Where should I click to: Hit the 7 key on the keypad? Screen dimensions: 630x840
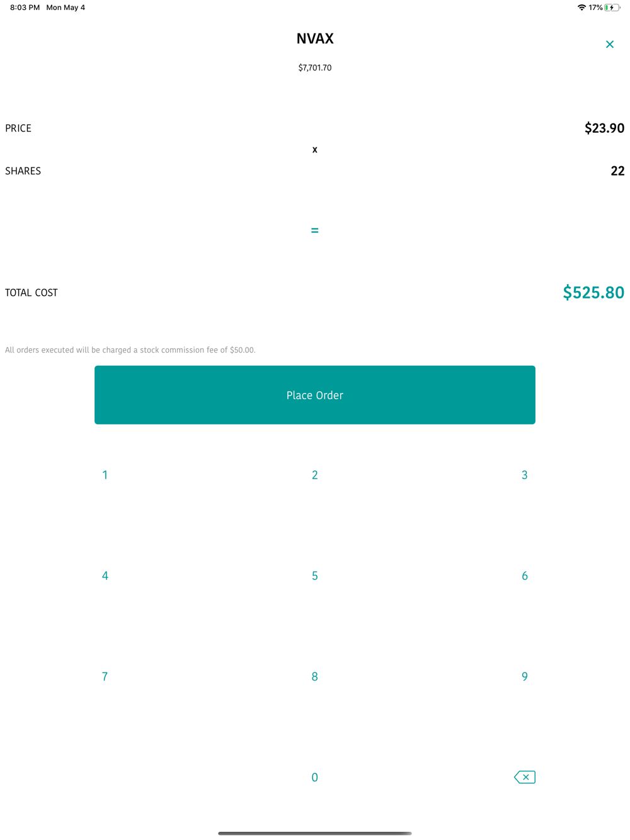point(105,676)
